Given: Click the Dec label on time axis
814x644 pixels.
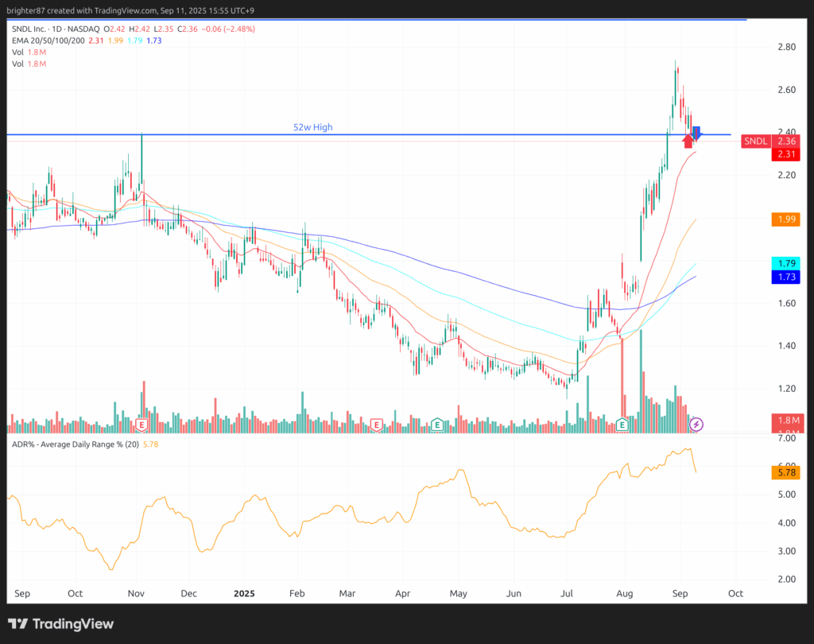Looking at the screenshot, I should 189,594.
